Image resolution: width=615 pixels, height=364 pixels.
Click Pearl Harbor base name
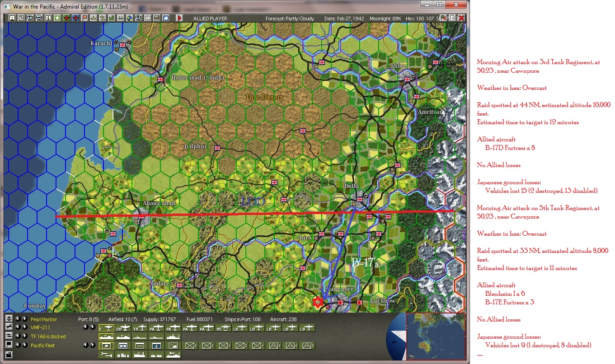[x=44, y=319]
